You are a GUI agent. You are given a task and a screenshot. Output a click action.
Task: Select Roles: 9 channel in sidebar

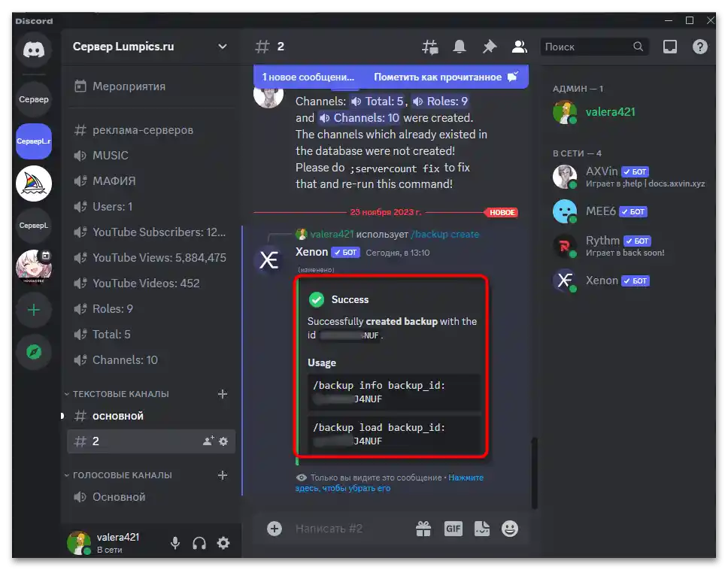pyautogui.click(x=151, y=308)
